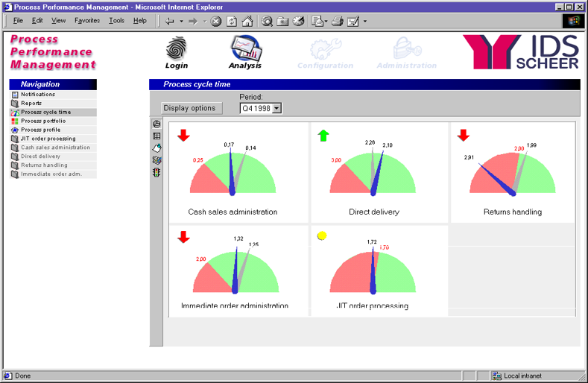Click the color palette icon in the side toolbar

157,160
